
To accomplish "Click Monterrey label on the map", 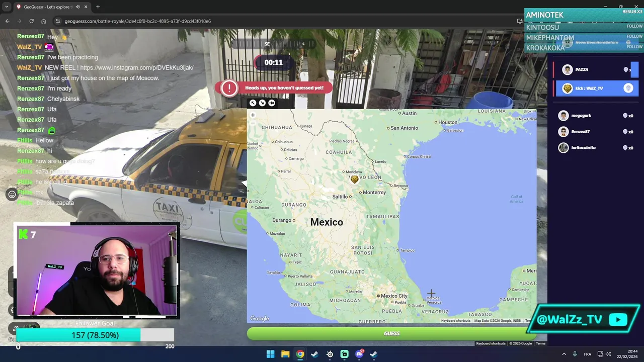I will 374,192.
